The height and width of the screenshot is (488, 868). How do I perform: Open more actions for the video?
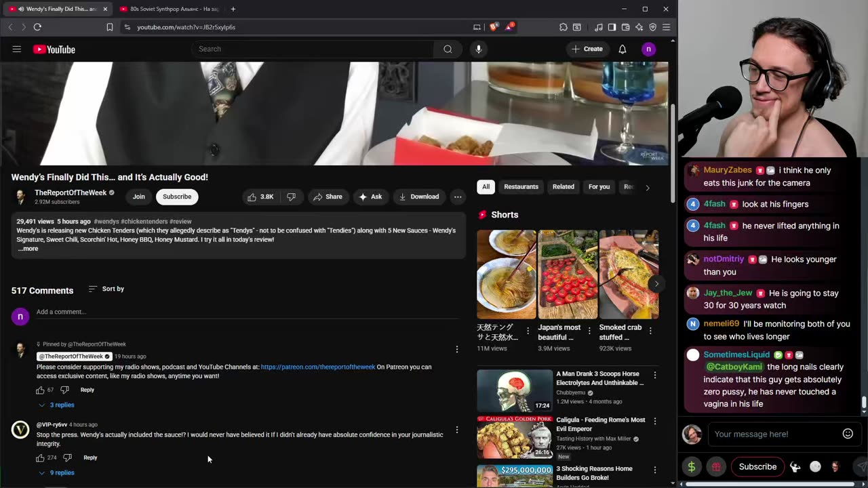pyautogui.click(x=458, y=197)
